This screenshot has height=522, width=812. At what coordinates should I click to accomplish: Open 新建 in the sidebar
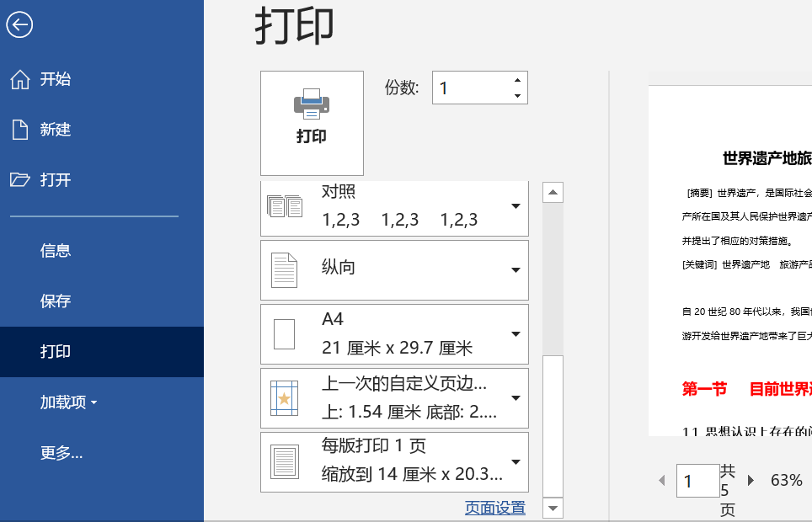tap(101, 130)
